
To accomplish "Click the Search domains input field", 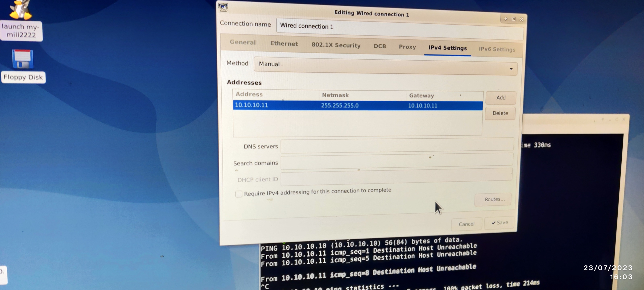I will click(x=397, y=161).
